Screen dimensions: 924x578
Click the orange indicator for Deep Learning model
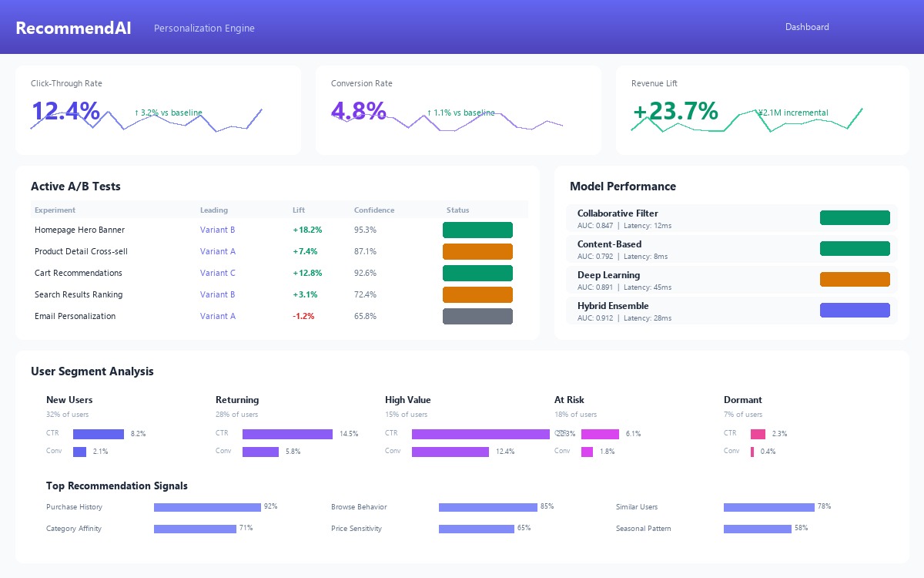tap(855, 279)
